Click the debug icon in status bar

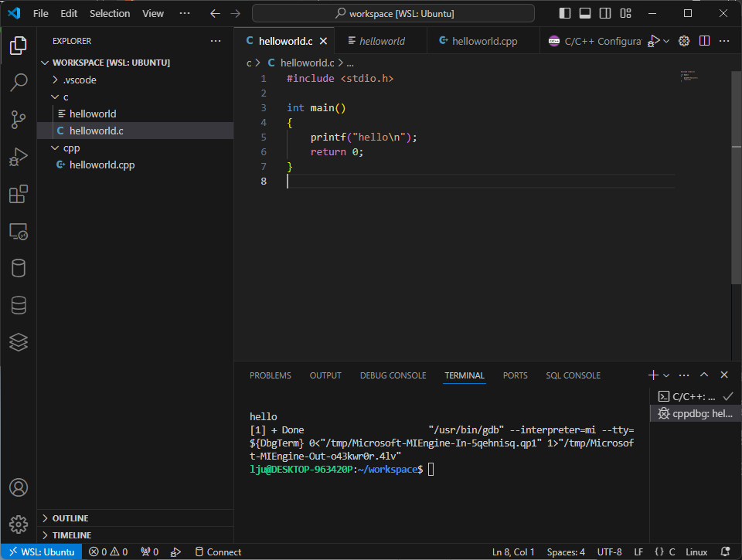pyautogui.click(x=175, y=552)
